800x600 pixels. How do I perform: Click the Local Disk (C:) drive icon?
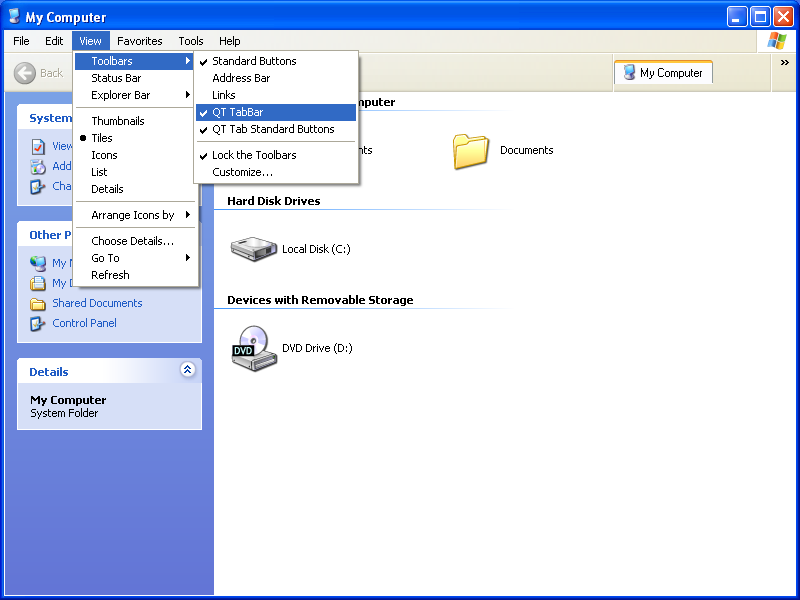(x=253, y=249)
